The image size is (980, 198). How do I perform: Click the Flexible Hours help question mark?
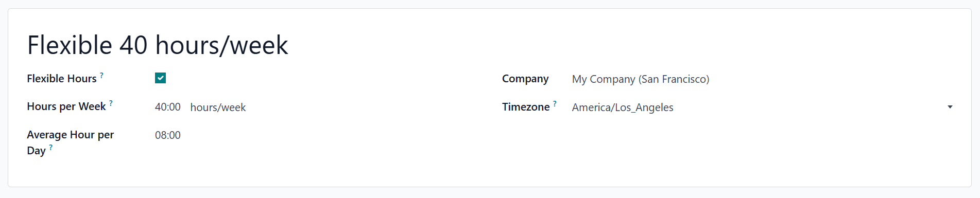tap(101, 76)
